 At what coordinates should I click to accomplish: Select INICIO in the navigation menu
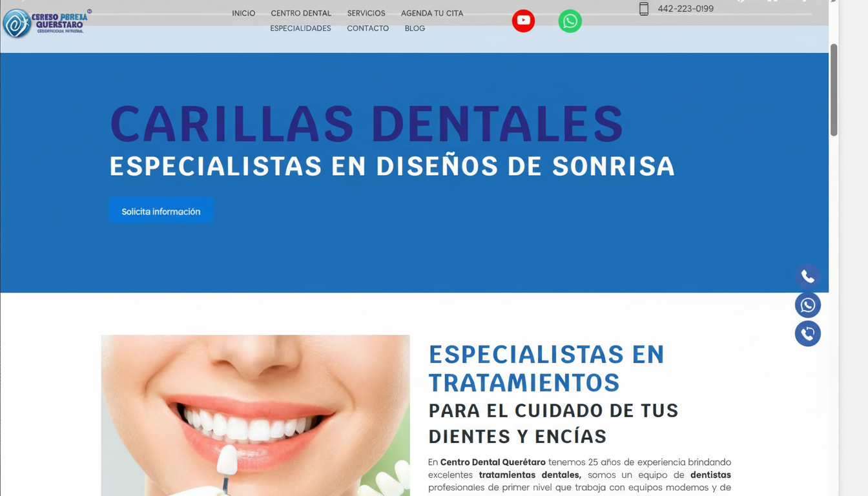(x=243, y=13)
